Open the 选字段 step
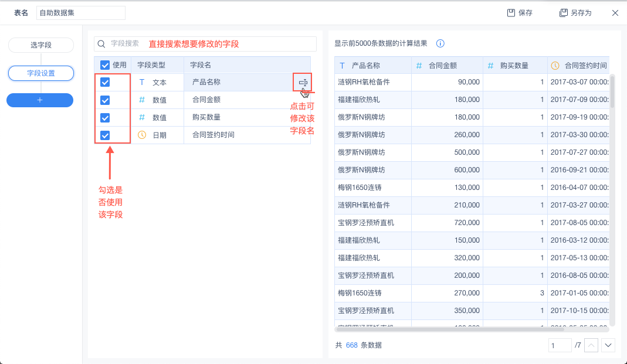627x364 pixels. click(x=41, y=45)
